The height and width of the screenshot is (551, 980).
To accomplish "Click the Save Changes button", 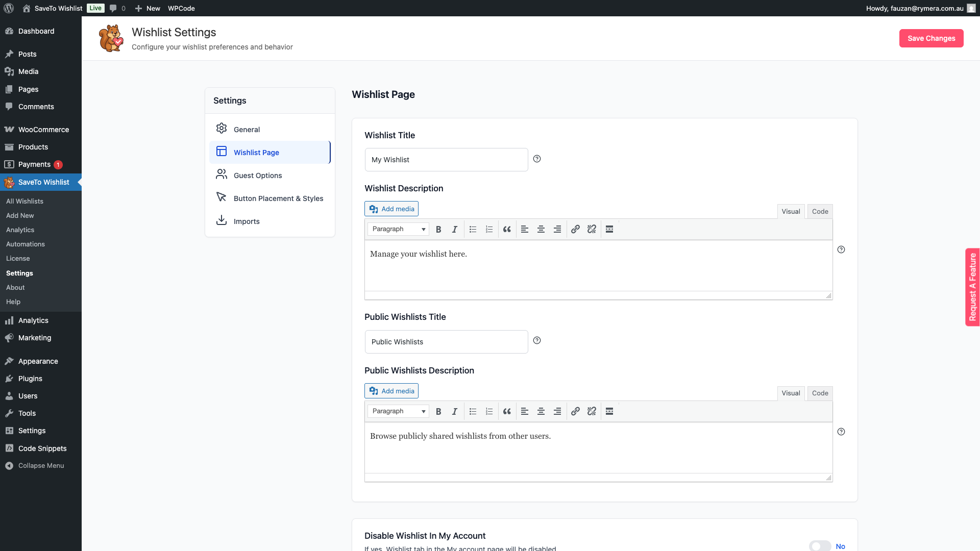I will (931, 38).
